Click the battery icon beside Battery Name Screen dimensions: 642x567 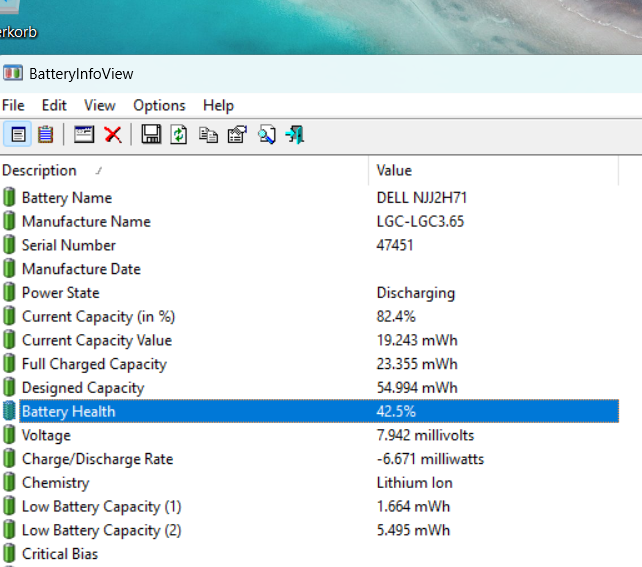(9, 197)
